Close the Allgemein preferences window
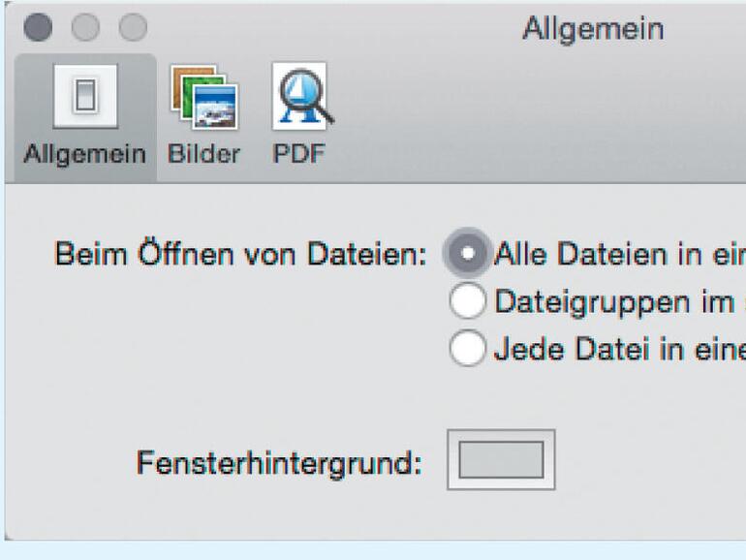 click(x=38, y=27)
